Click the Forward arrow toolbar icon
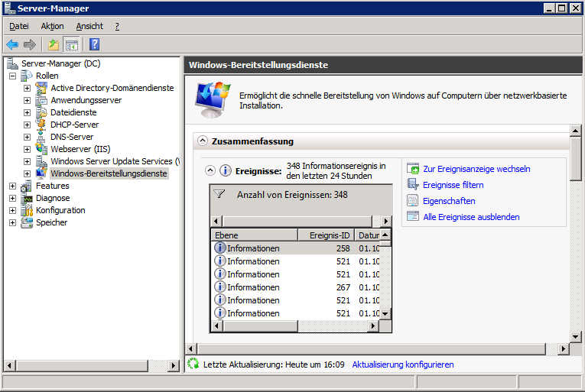 [x=30, y=45]
